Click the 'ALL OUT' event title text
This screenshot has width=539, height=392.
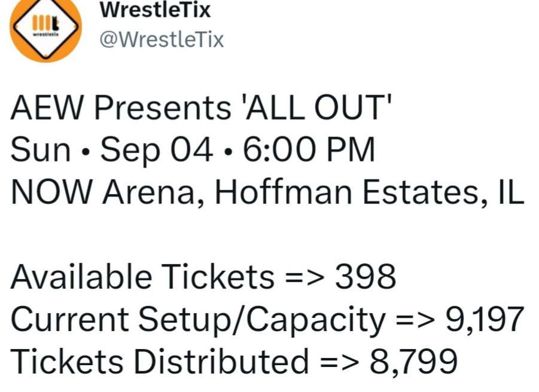318,107
